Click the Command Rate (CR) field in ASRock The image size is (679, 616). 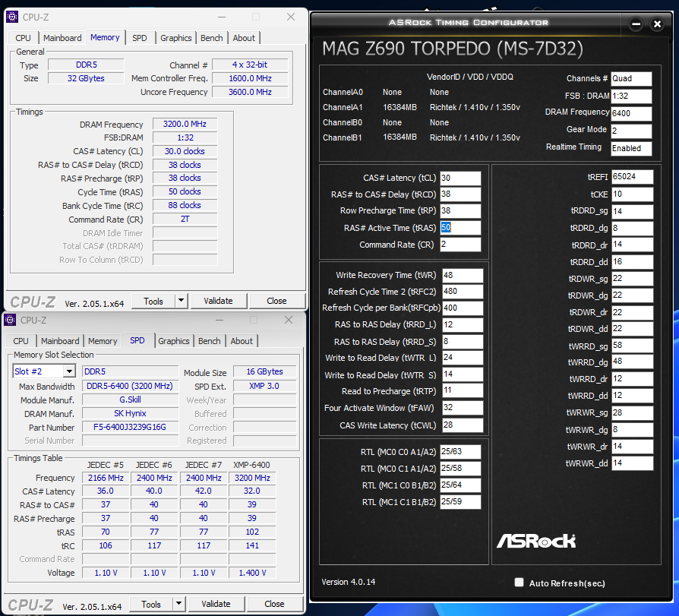tap(460, 245)
